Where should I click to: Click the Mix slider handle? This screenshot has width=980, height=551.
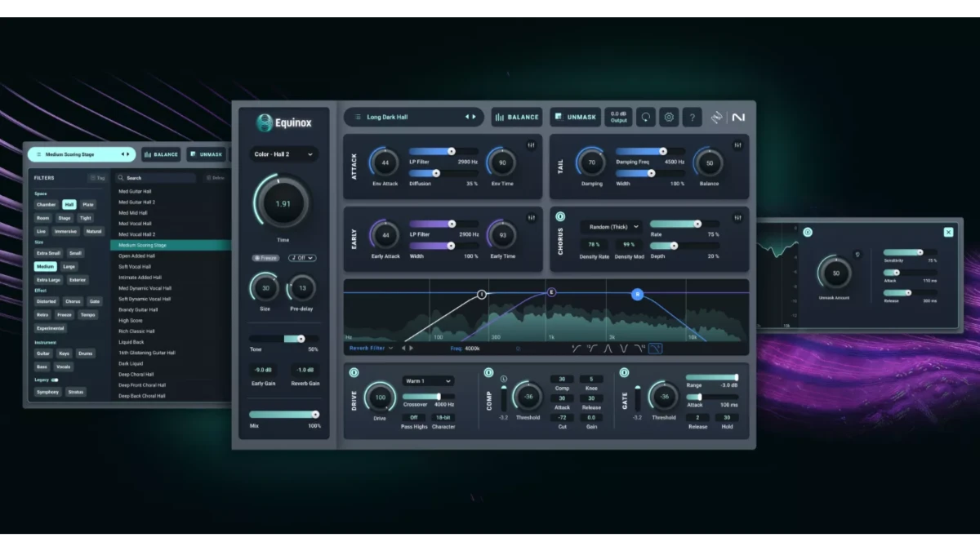[315, 415]
